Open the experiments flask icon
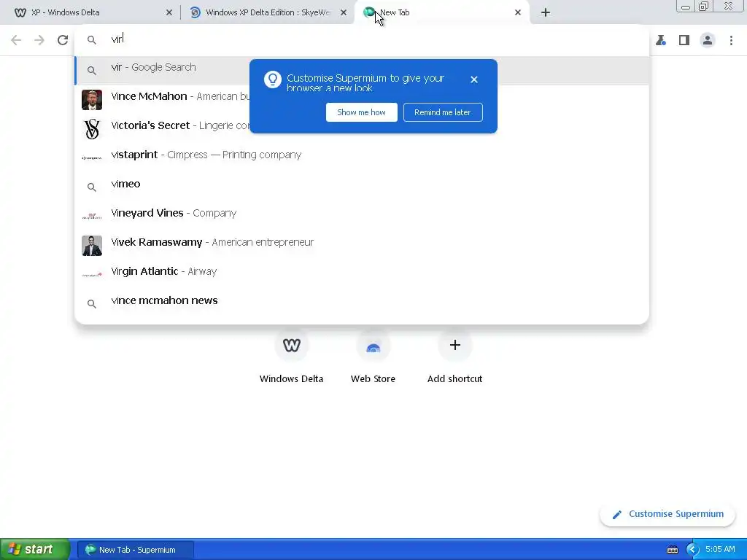Screen dimensions: 747x560 point(661,40)
